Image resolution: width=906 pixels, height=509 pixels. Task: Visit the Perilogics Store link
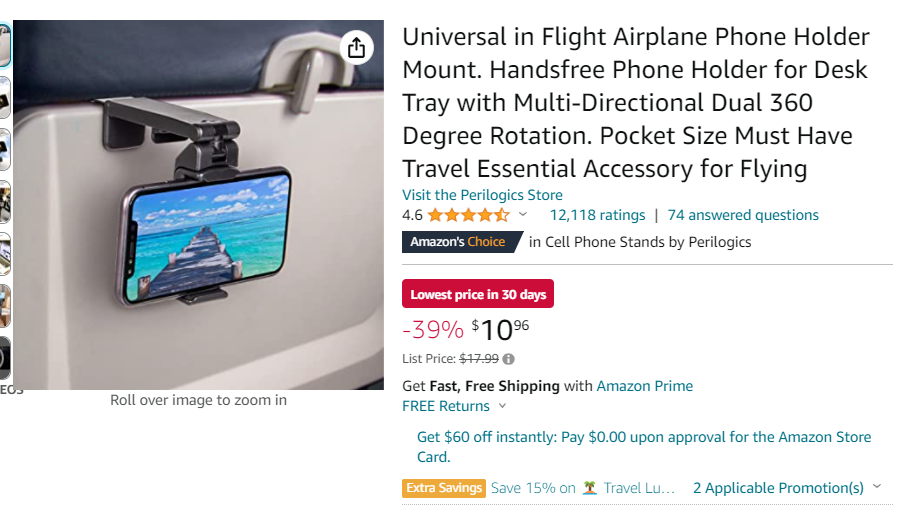pos(482,195)
